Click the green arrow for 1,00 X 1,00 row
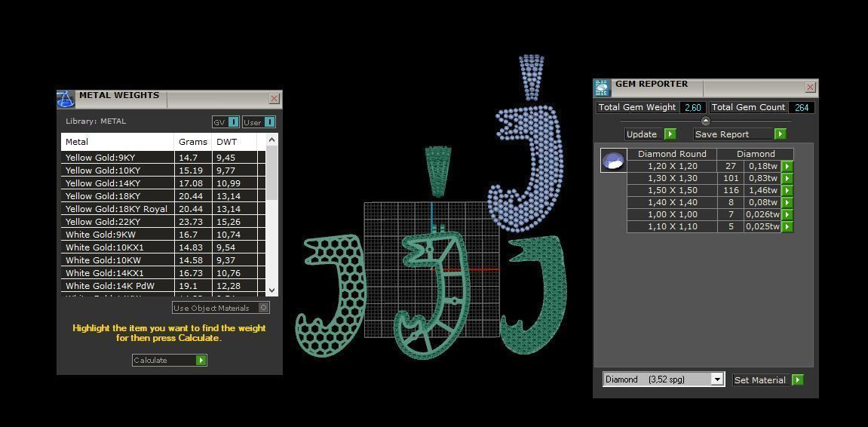868x427 pixels. [x=787, y=214]
